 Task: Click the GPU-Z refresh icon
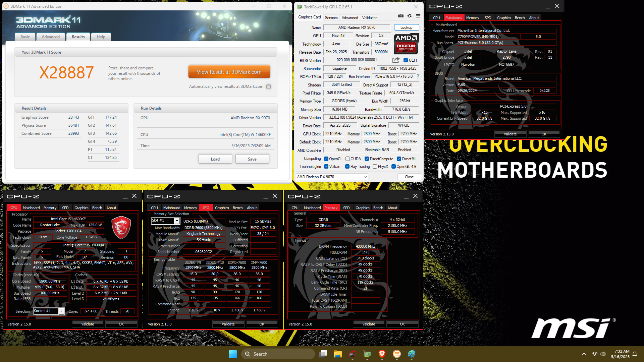coord(409,16)
